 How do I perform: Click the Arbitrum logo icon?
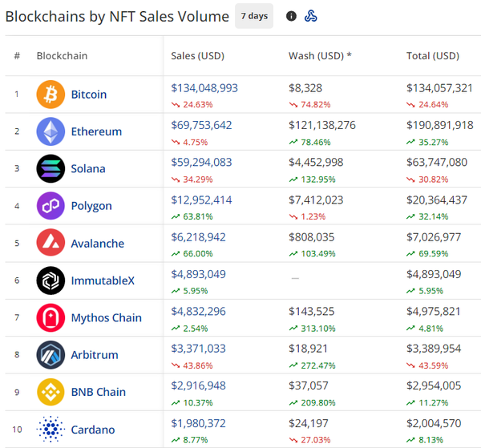tap(51, 354)
